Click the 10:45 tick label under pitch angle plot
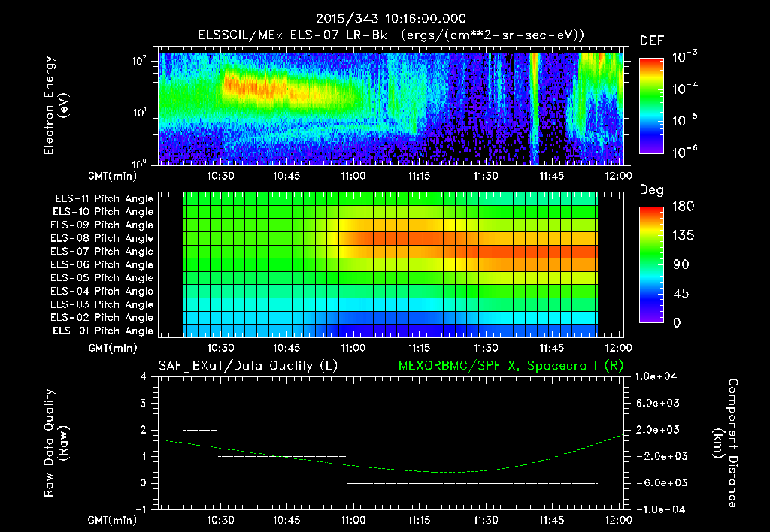Screen dimensions: 770x532 click(286, 348)
